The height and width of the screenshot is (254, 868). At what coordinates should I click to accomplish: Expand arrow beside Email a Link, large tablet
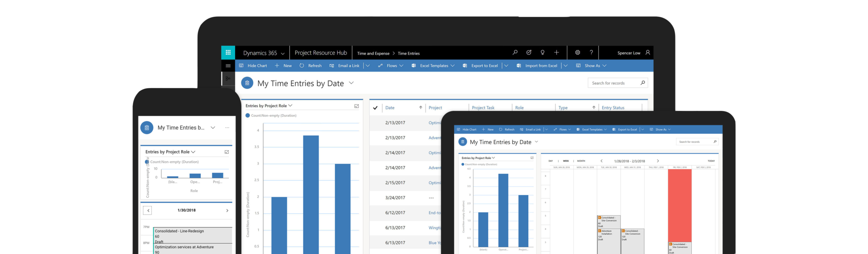(368, 65)
